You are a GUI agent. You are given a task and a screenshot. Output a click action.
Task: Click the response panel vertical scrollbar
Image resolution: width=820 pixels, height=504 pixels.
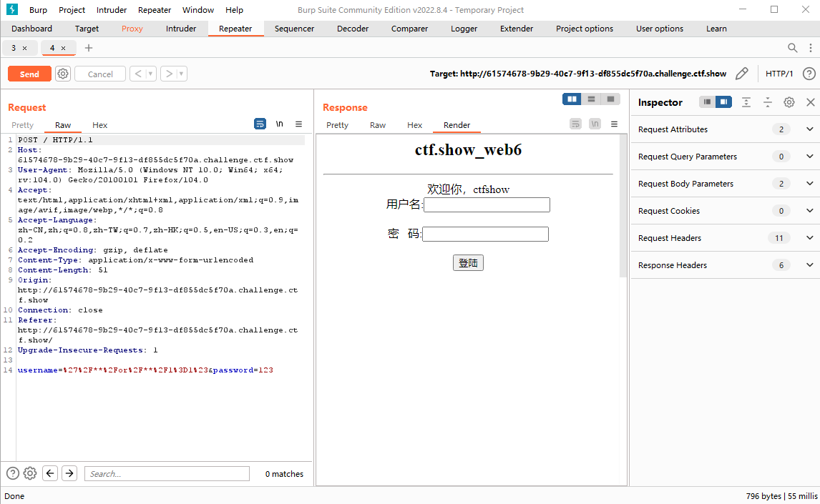pos(623,207)
